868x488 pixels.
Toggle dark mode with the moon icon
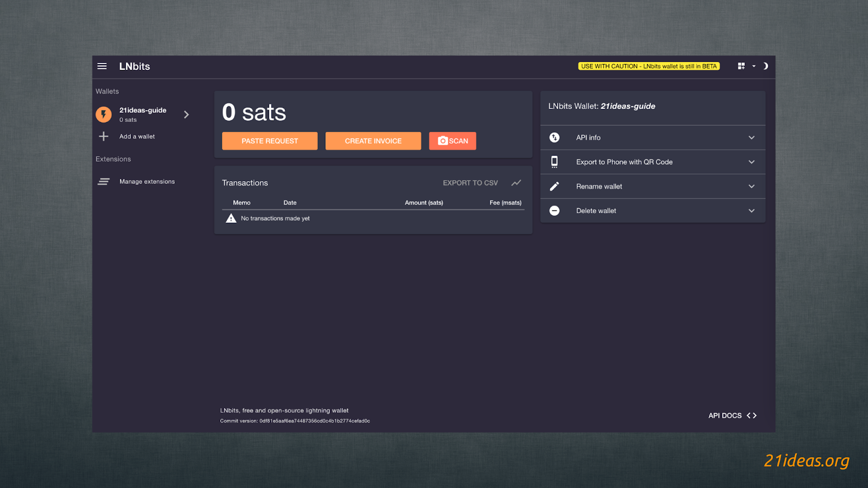765,66
